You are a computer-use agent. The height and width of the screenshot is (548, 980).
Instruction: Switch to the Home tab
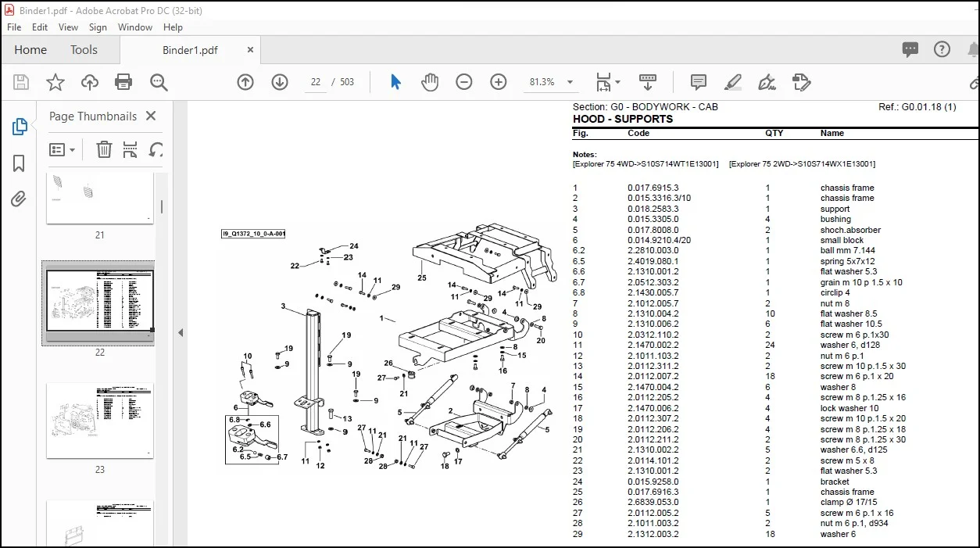(30, 49)
